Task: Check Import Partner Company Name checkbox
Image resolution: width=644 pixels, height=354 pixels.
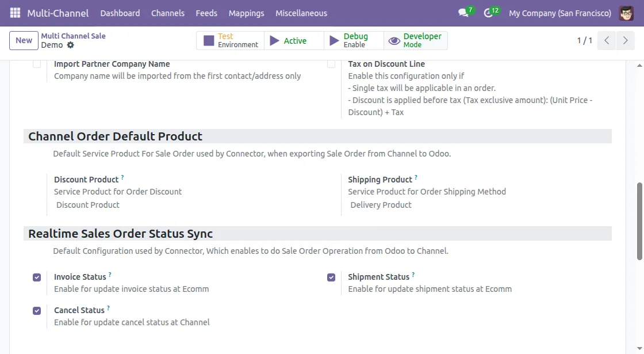Action: [37, 64]
